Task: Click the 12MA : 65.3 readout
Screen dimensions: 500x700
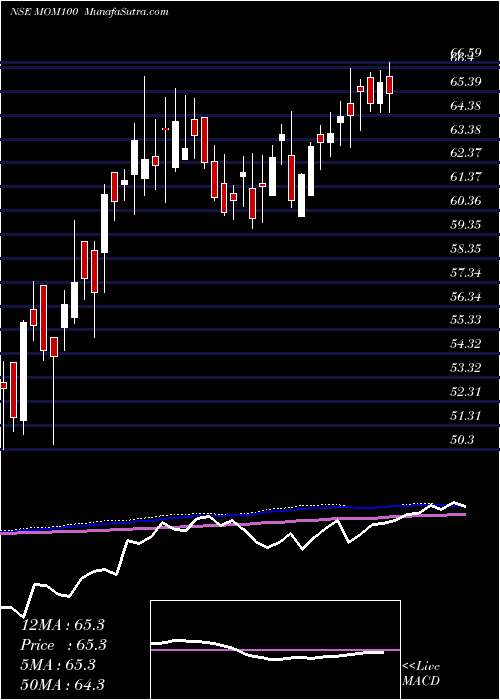Action: [x=62, y=625]
